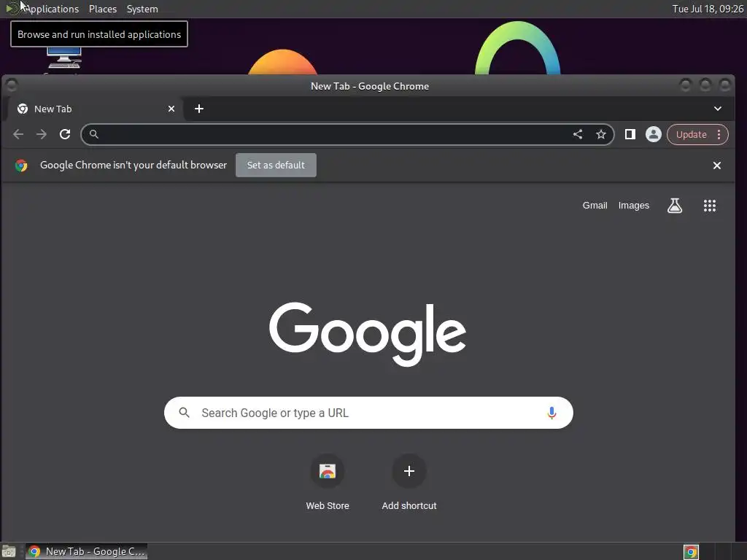Open a new tab with plus button

[199, 109]
